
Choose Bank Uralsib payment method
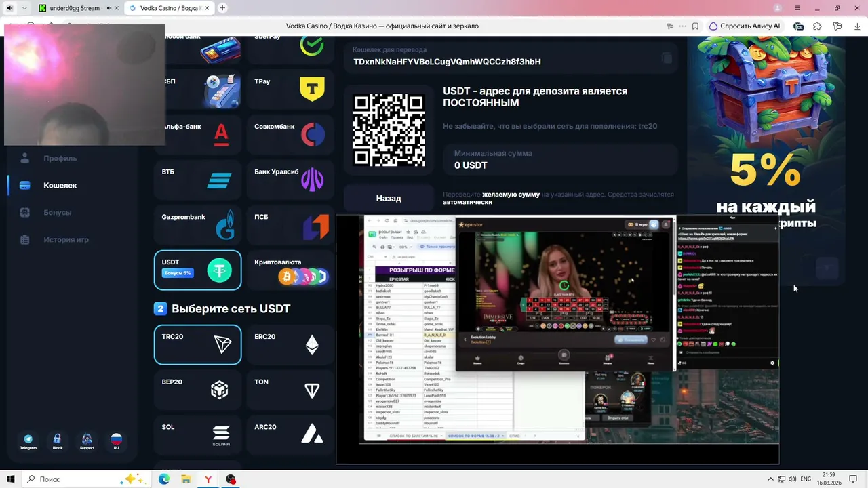tap(290, 180)
